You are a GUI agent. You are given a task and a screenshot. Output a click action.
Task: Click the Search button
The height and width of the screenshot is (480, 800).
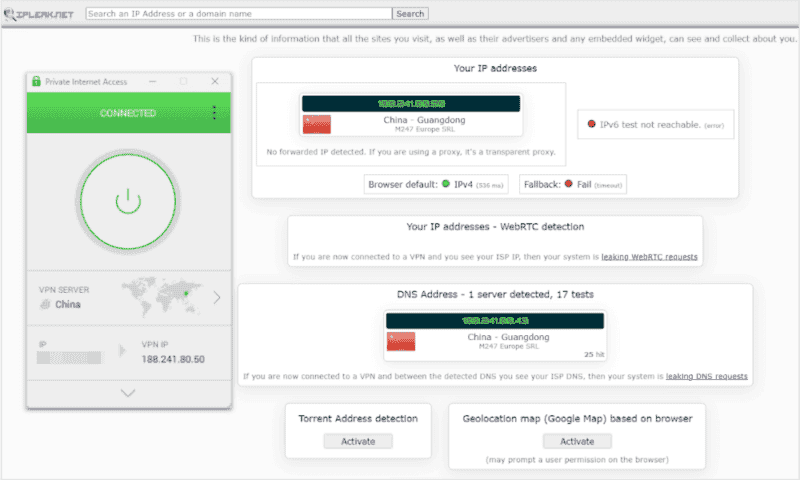410,14
